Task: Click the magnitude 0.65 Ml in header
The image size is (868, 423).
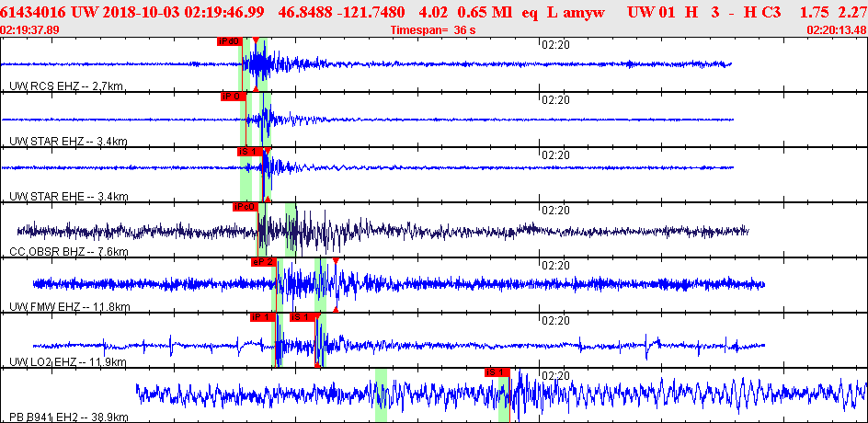Action: (x=487, y=12)
